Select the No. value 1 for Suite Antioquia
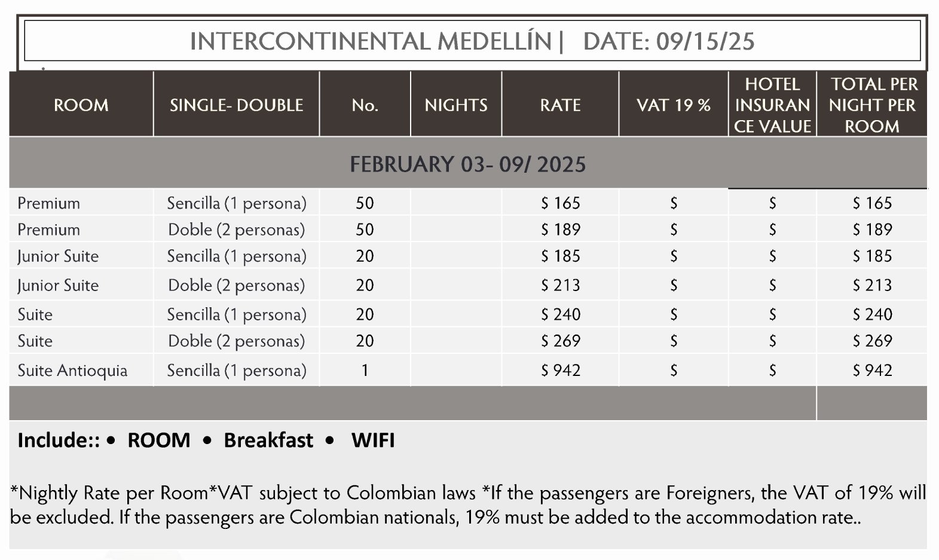Viewport: 939px width, 560px height. click(x=365, y=371)
